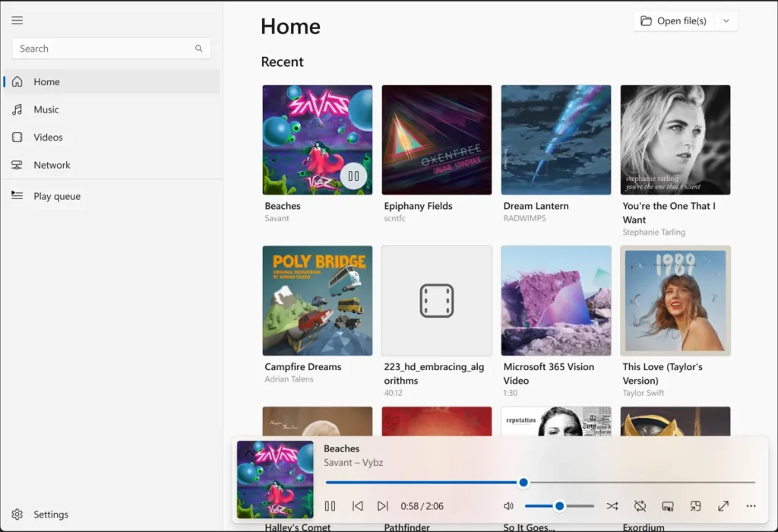The width and height of the screenshot is (778, 532).
Task: Click the volume slider
Action: pyautogui.click(x=559, y=506)
